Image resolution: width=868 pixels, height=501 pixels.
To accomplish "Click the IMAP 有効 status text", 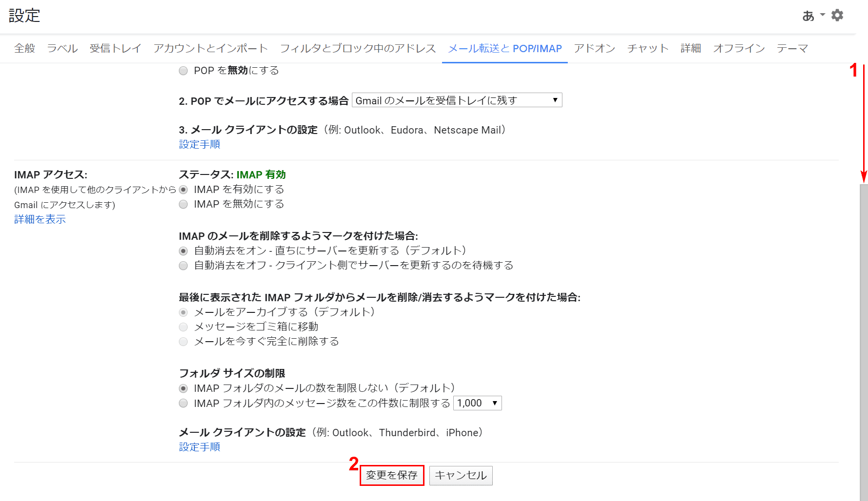I will point(261,174).
